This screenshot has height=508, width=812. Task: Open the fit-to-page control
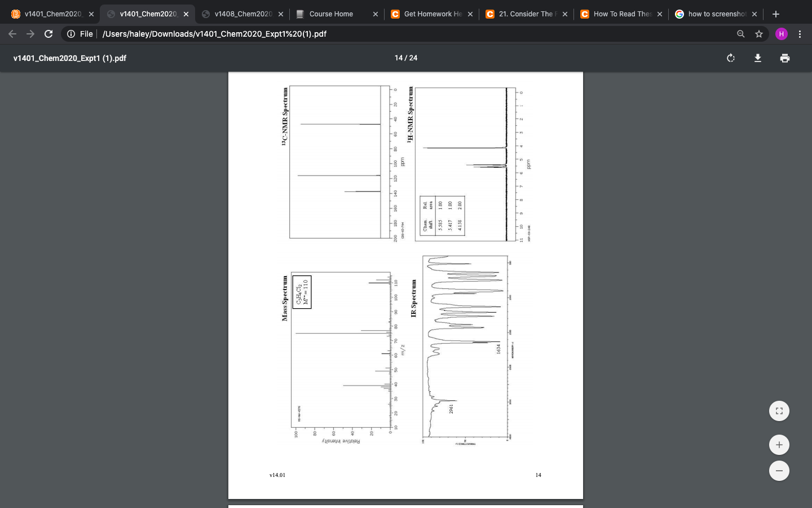[x=779, y=411]
